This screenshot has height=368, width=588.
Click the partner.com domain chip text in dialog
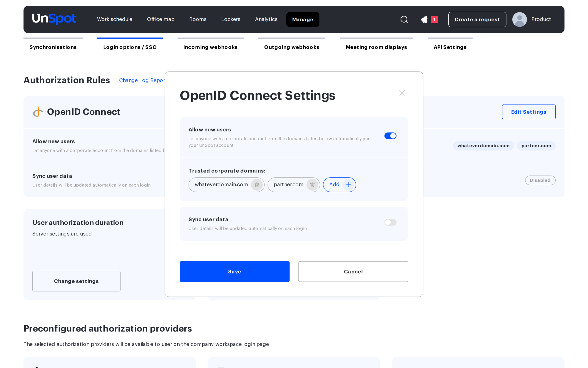click(x=288, y=184)
